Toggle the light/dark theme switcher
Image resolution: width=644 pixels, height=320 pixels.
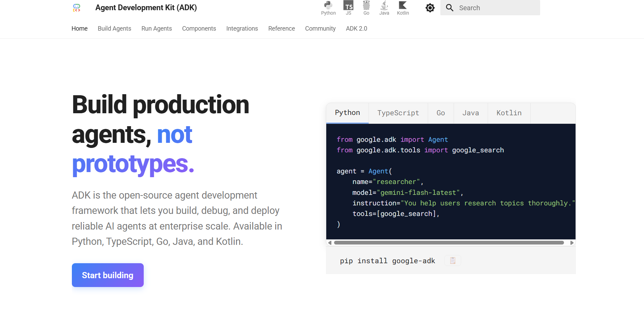coord(430,8)
